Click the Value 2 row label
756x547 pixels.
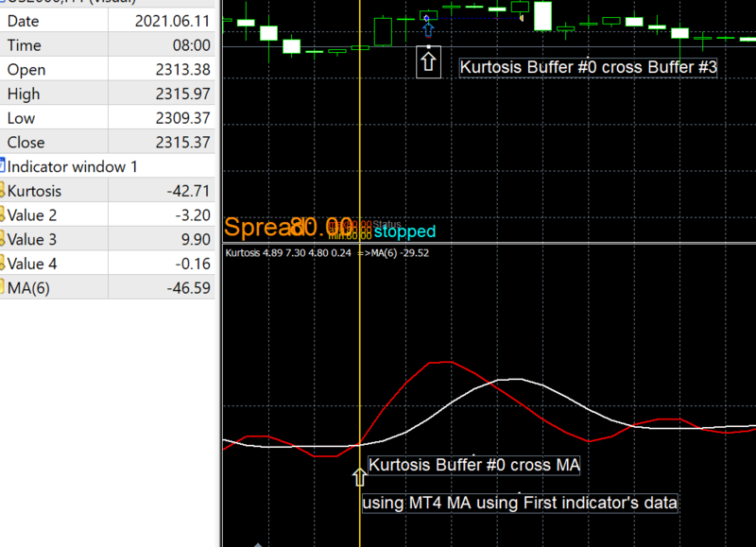(32, 215)
